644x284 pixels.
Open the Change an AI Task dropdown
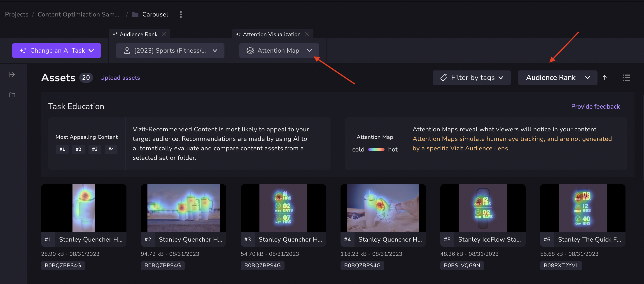pyautogui.click(x=57, y=51)
